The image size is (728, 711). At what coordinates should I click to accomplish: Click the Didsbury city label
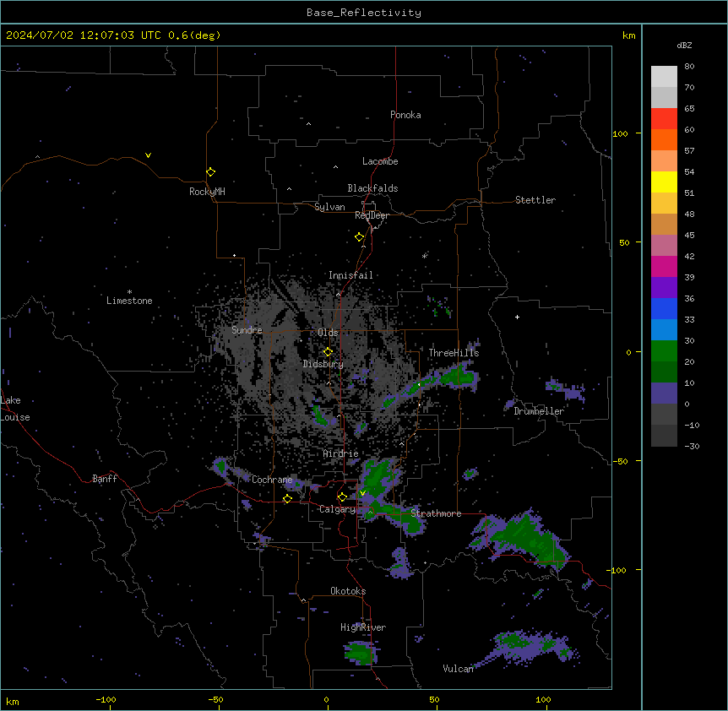[323, 364]
